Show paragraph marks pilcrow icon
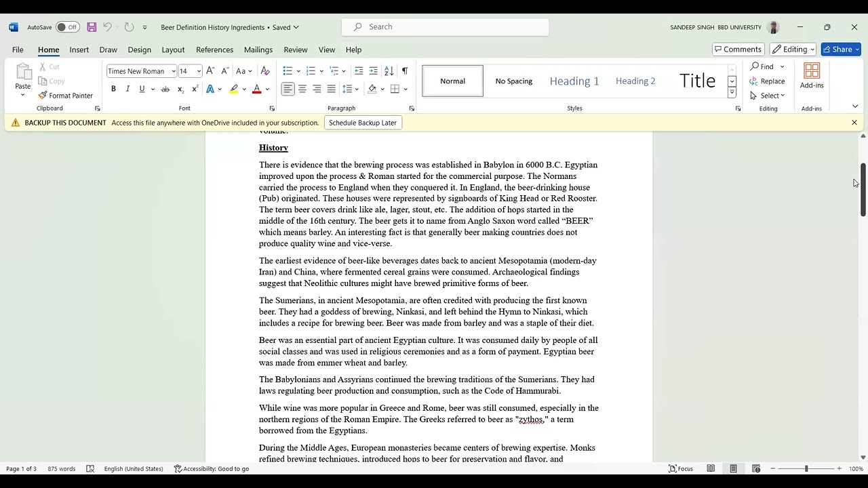Viewport: 868px width, 488px height. (x=405, y=71)
